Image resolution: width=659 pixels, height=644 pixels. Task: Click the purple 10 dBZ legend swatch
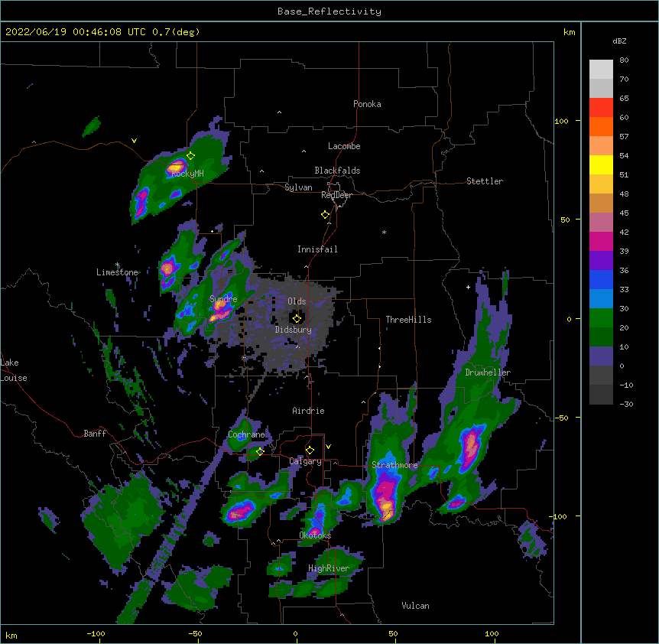[x=601, y=356]
